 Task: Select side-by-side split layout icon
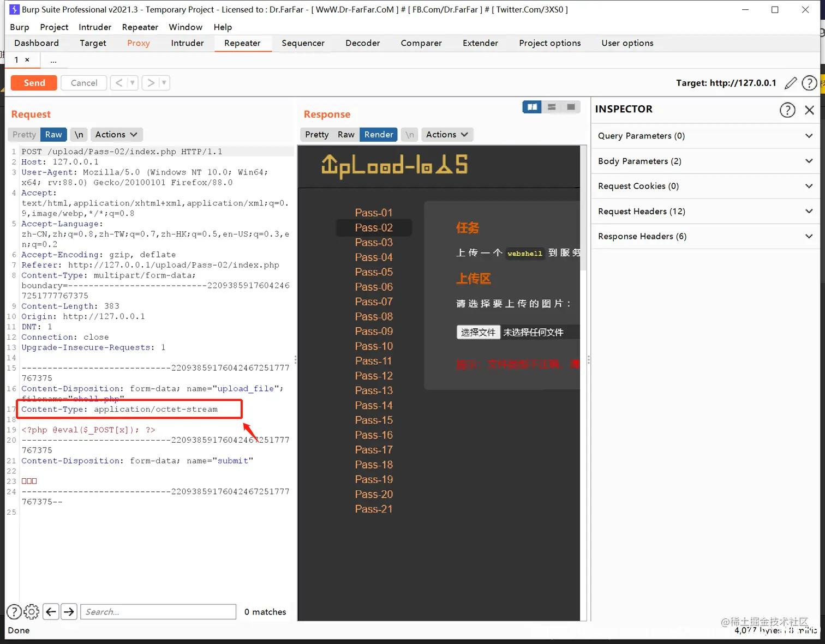click(532, 107)
